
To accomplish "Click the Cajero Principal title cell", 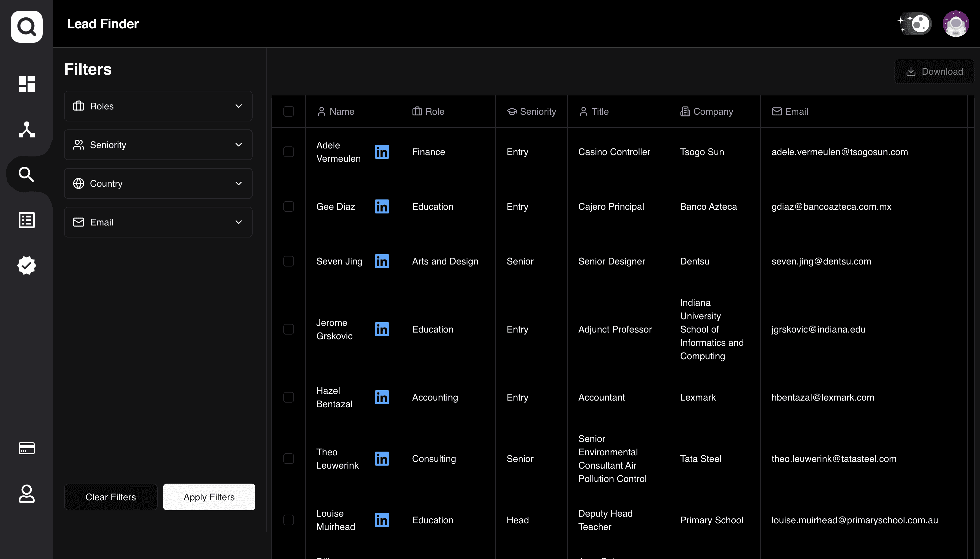I will coord(611,206).
